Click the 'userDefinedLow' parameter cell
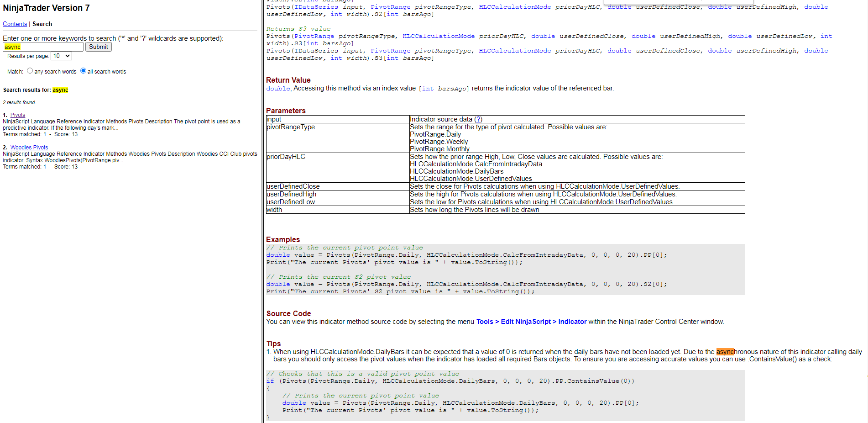 point(338,202)
